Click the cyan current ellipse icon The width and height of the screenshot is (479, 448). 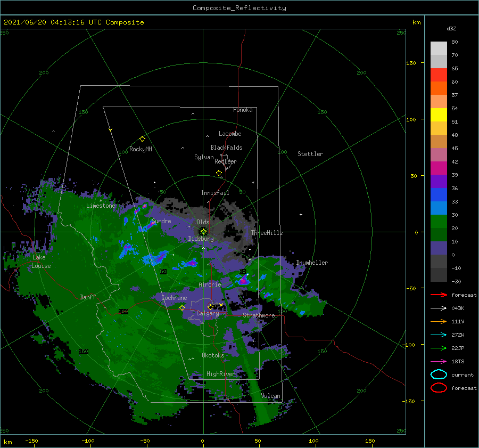[x=439, y=374]
